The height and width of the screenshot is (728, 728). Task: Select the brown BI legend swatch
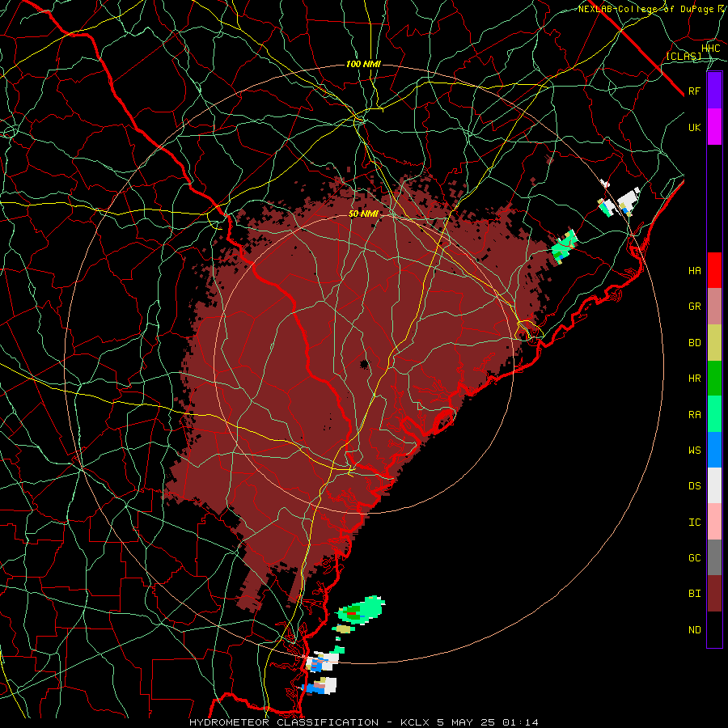point(714,594)
